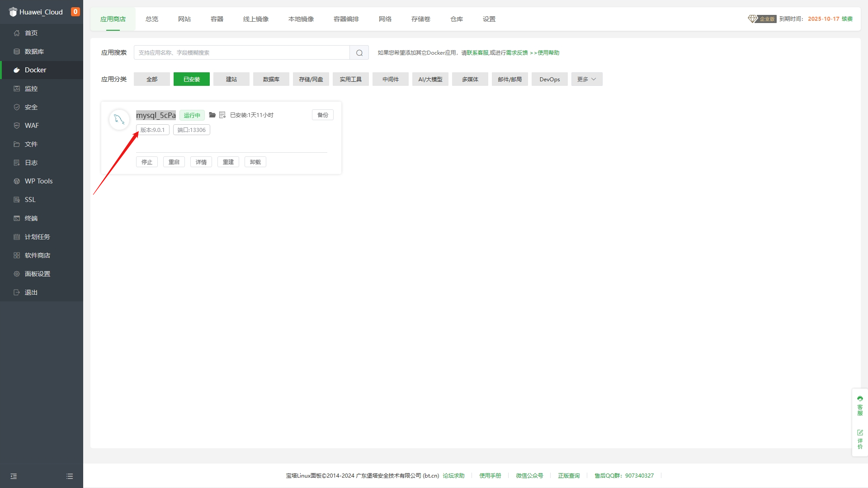Focus the 应用搜索 search input field

tap(242, 53)
